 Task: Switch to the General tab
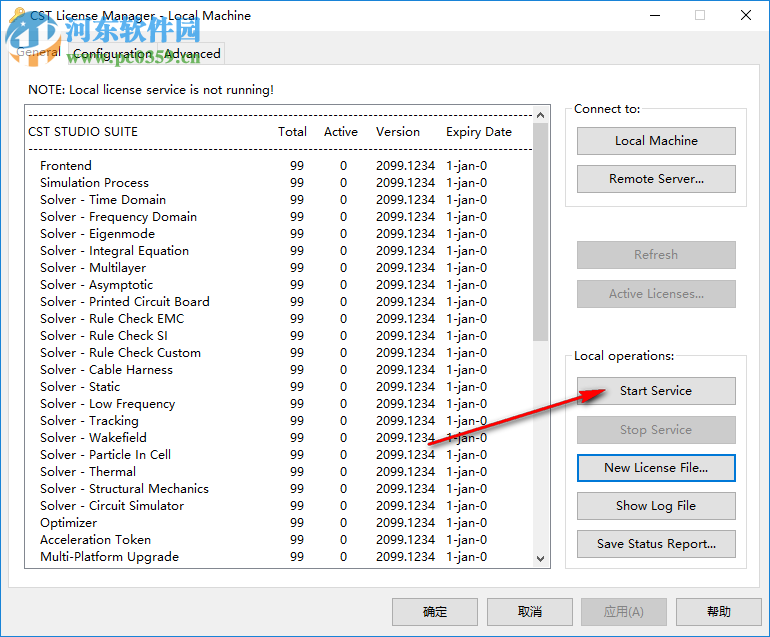pyautogui.click(x=38, y=52)
